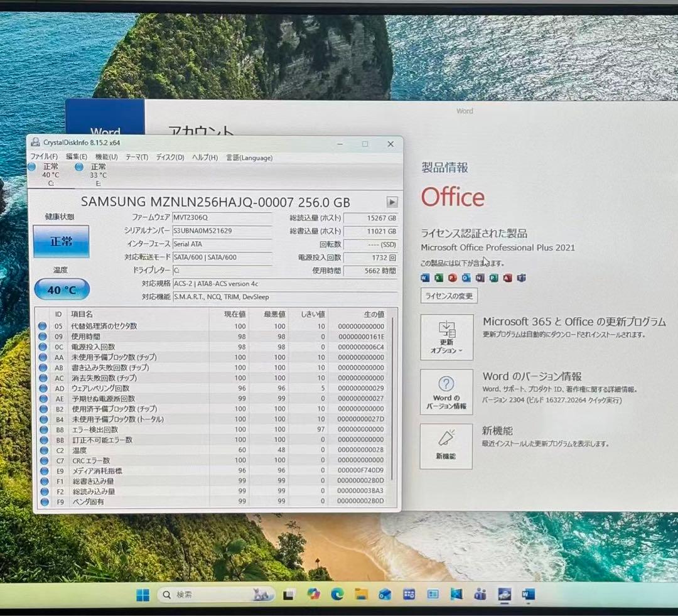Select the 総書き込み量 row F1
Image resolution: width=678 pixels, height=616 pixels.
coord(212,481)
